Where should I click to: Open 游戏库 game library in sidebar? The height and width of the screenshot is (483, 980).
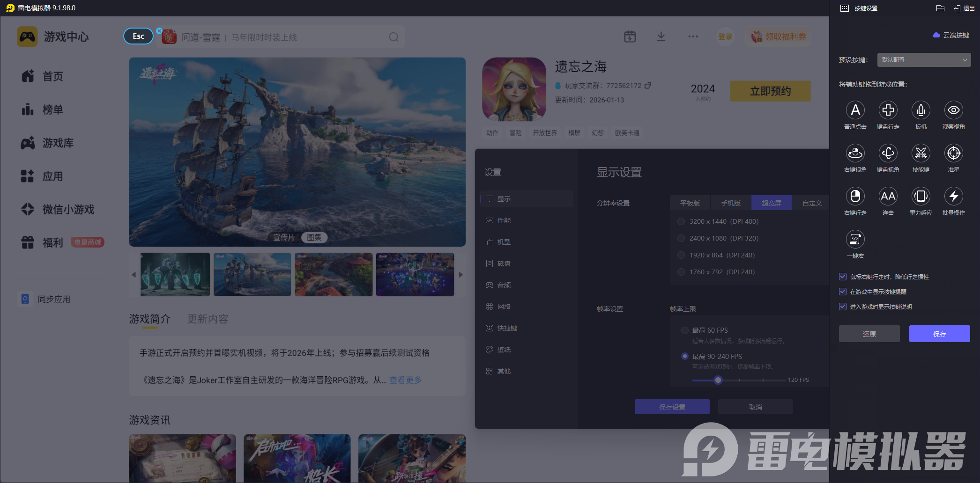tap(47, 143)
